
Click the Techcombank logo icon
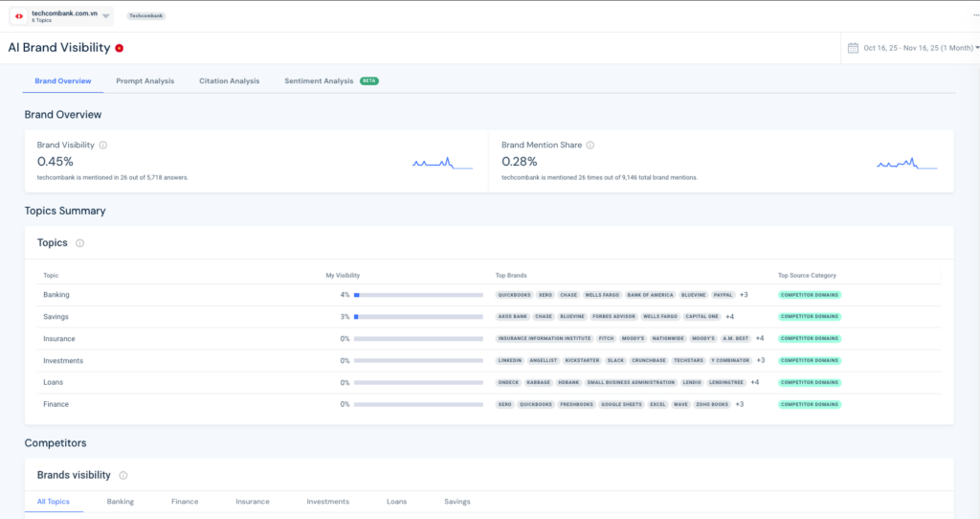tap(19, 15)
